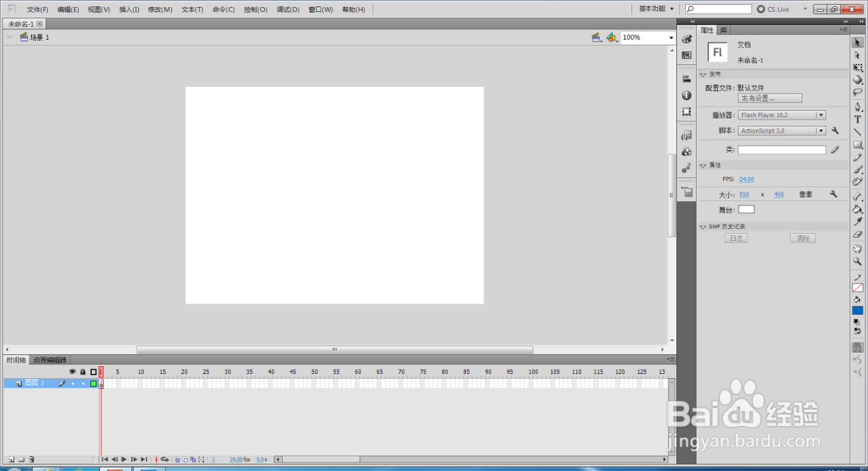The width and height of the screenshot is (868, 471).
Task: Select the Eraser tool
Action: point(857,234)
